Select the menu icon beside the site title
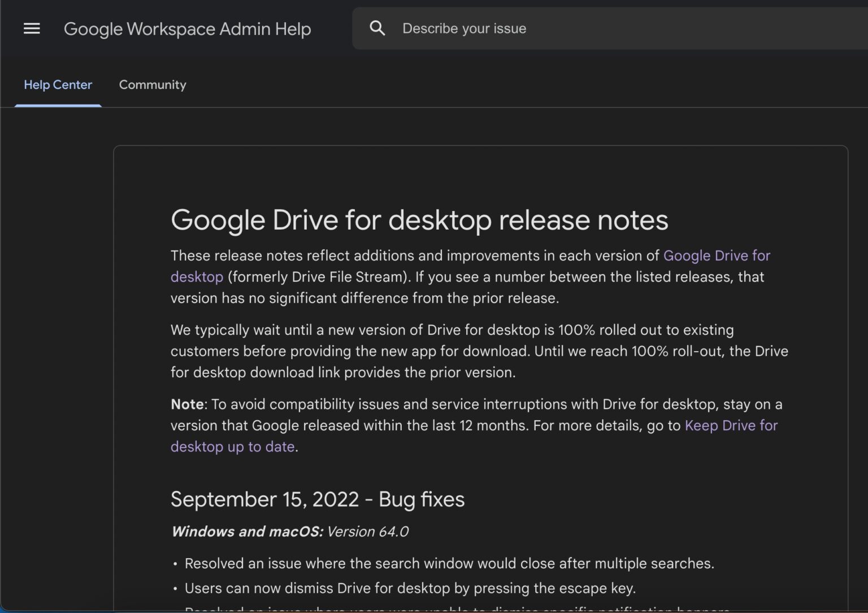 32,28
